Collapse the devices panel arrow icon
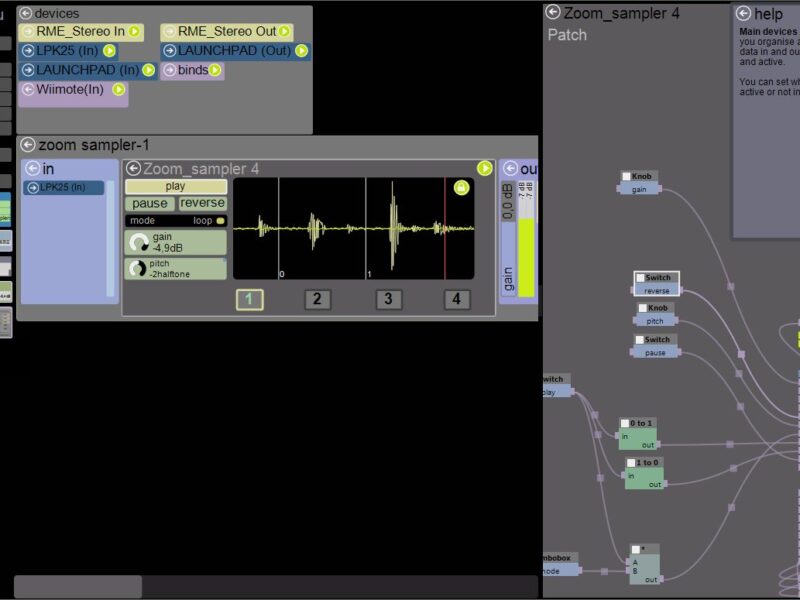 click(x=27, y=14)
